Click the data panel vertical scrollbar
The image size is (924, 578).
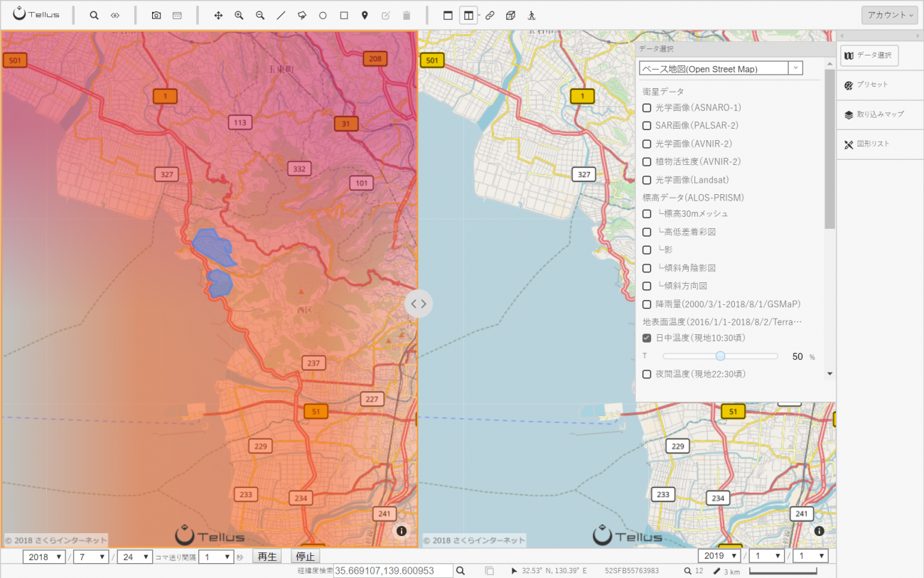(829, 149)
